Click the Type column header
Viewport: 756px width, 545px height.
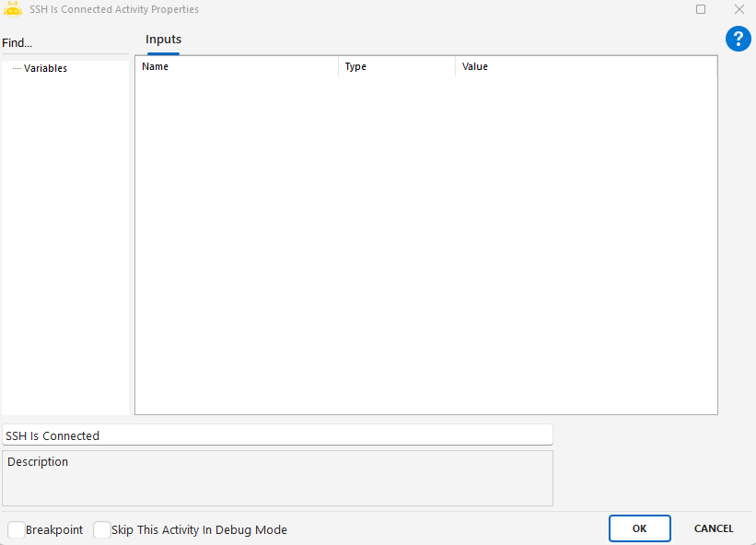396,66
